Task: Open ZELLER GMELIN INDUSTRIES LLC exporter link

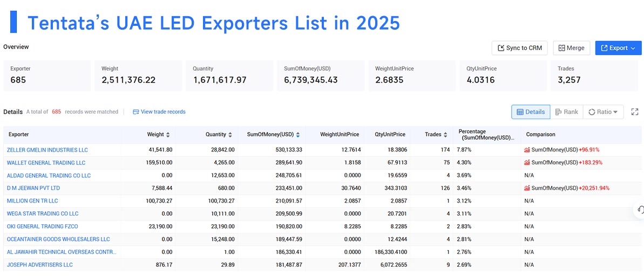Action: point(47,150)
